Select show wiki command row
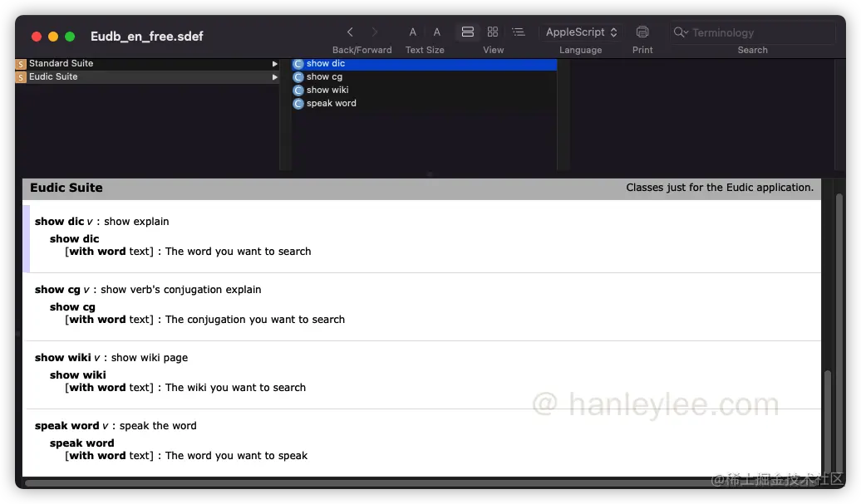 pyautogui.click(x=424, y=90)
